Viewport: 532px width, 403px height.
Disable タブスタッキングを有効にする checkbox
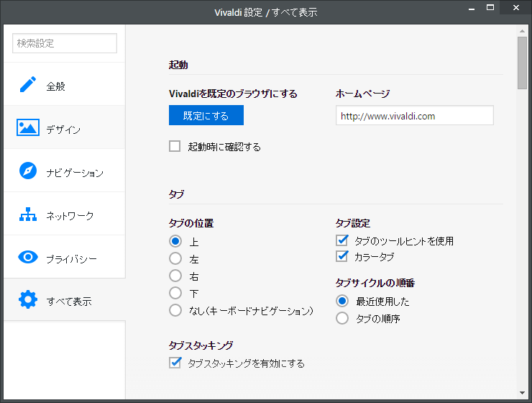[175, 363]
